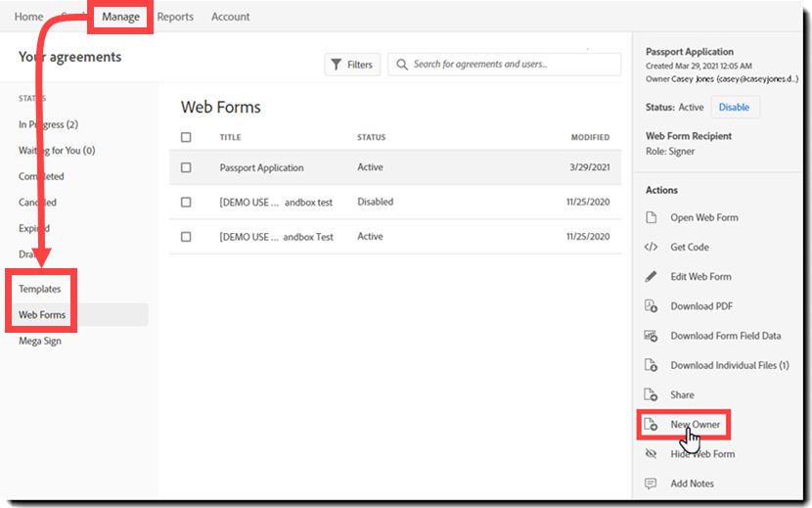The height and width of the screenshot is (508, 812).
Task: Click the Add Notes speech bubble icon
Action: tap(651, 484)
